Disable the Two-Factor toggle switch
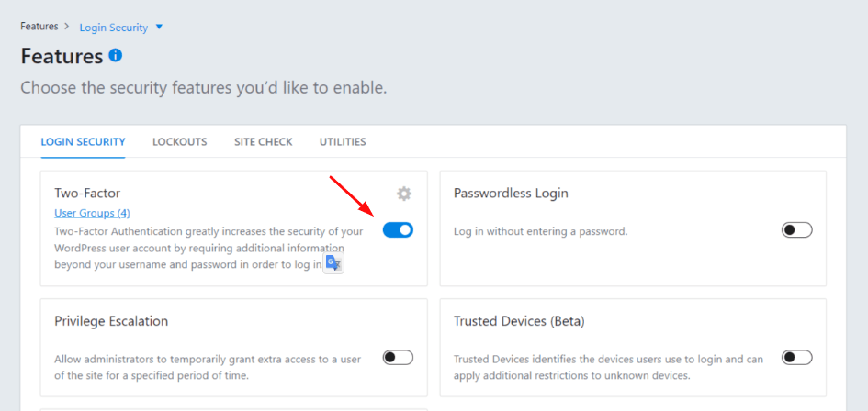Viewport: 868px width, 411px height. (398, 230)
